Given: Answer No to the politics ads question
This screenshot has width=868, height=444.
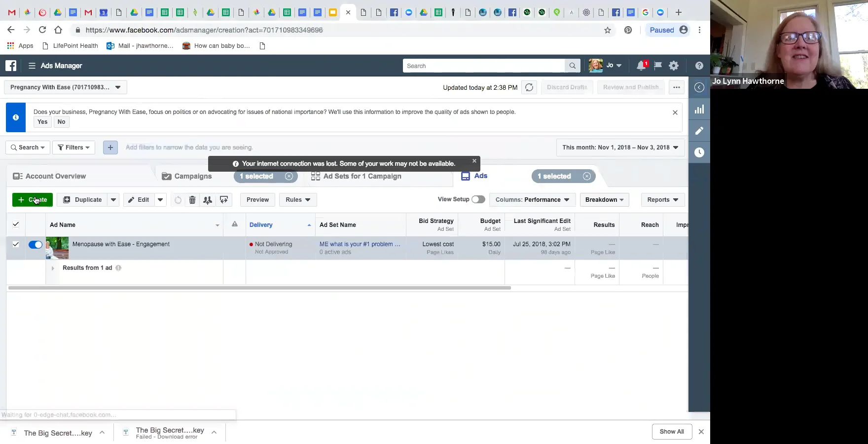Looking at the screenshot, I should [61, 122].
